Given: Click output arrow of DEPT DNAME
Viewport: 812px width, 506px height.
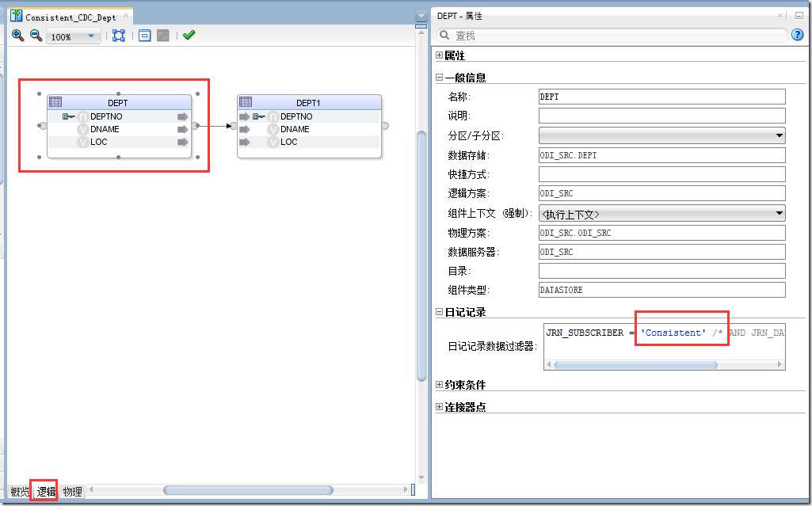Looking at the screenshot, I should tap(182, 129).
